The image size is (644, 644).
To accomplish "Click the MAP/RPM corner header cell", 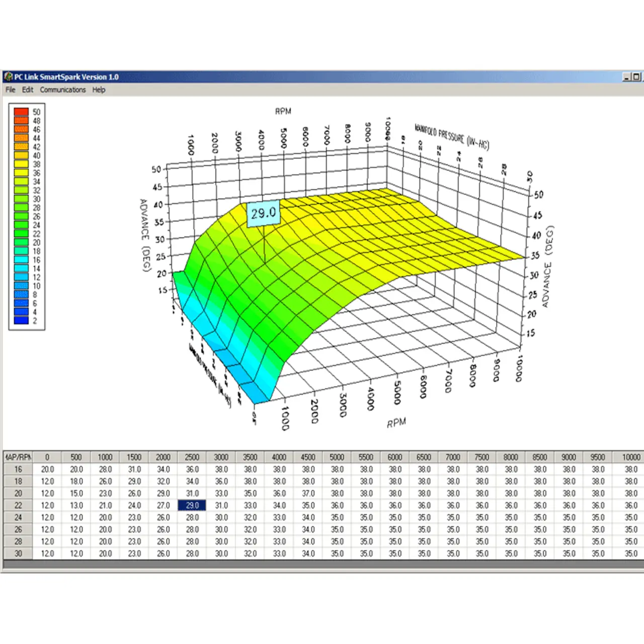I will [x=18, y=457].
